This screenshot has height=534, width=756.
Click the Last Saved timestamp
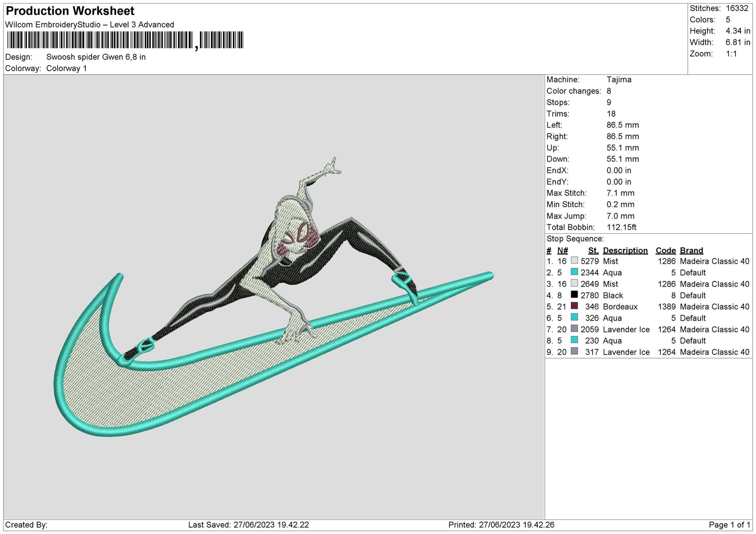[x=249, y=525]
